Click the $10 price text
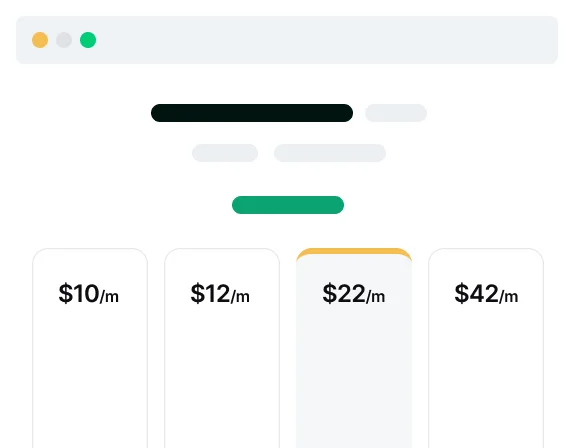Image resolution: width=576 pixels, height=448 pixels. pyautogui.click(x=79, y=293)
